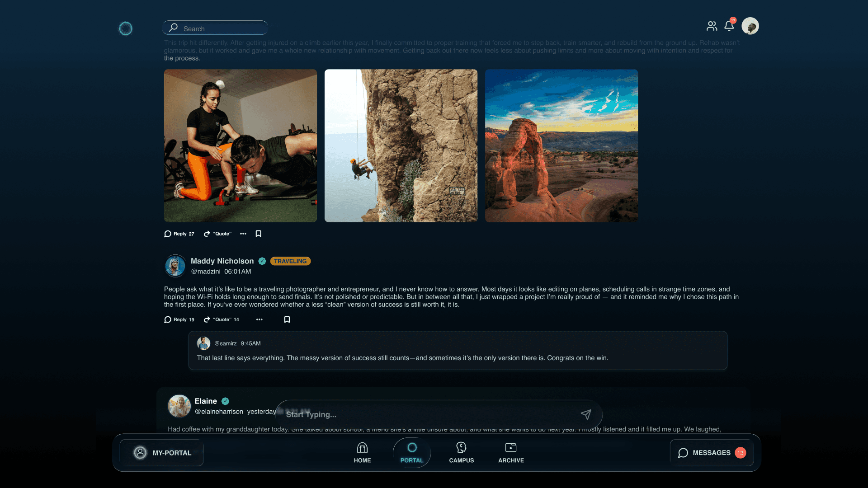Go to the Home tab

(x=362, y=452)
